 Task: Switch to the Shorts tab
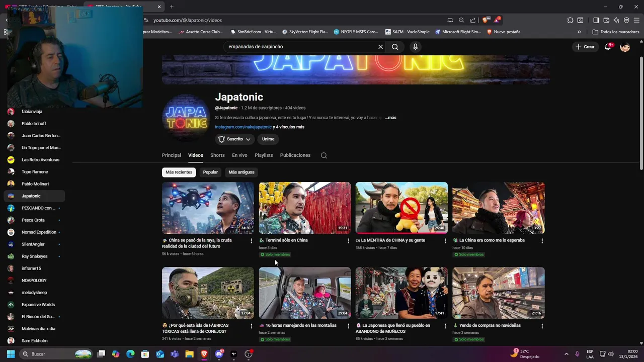pos(217,155)
